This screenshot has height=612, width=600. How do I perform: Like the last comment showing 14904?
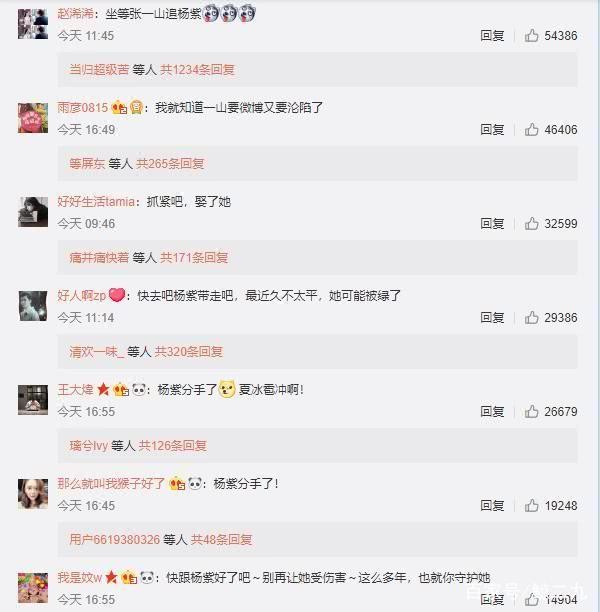pos(531,599)
